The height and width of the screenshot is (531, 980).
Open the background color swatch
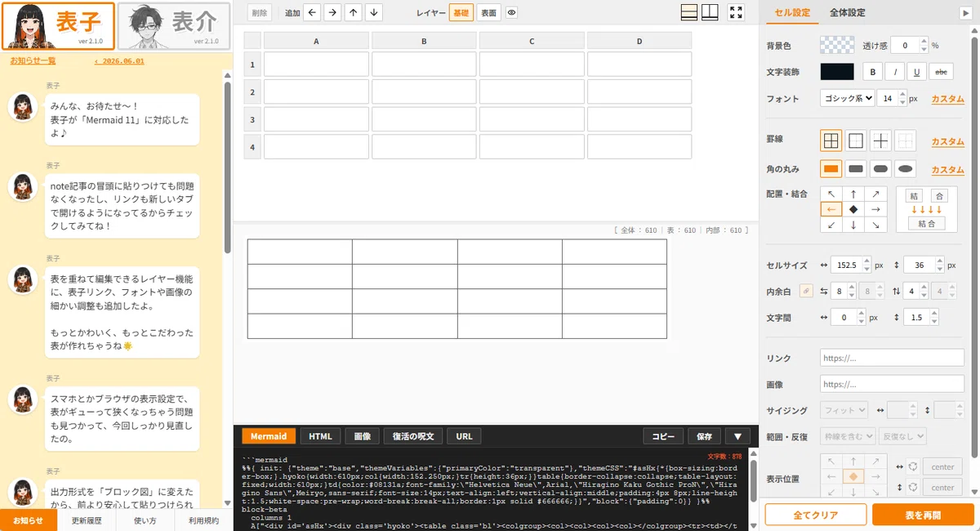coord(837,46)
